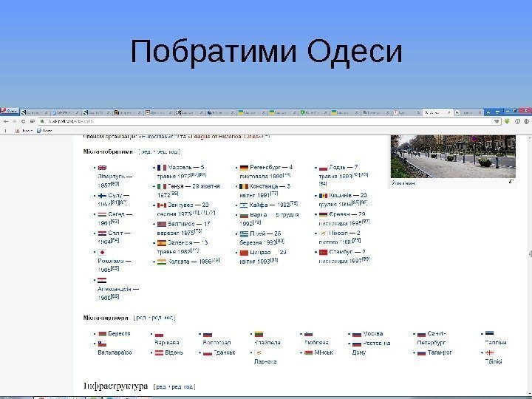
Task: Click the Austrian flag beside Відень
Action: (159, 353)
